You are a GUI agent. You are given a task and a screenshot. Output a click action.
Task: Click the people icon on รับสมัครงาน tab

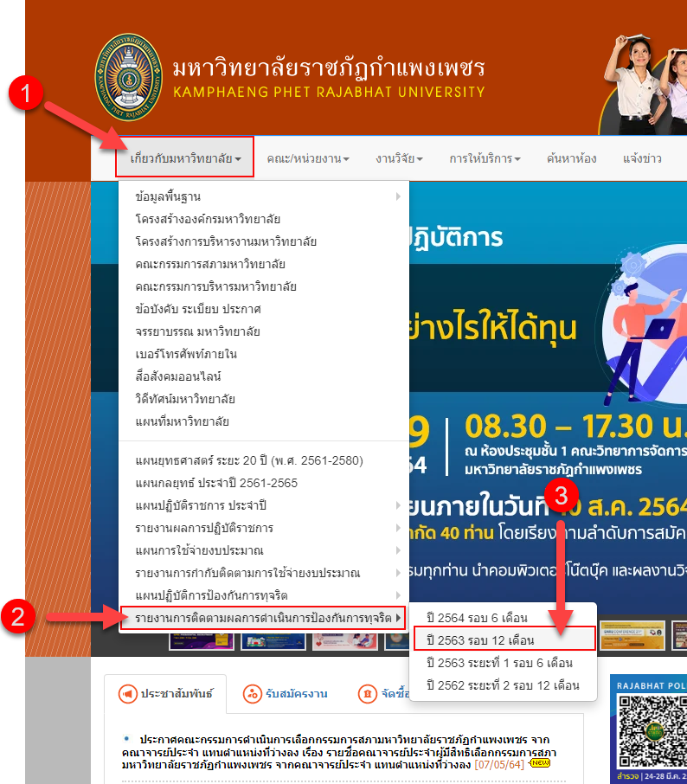point(253,694)
